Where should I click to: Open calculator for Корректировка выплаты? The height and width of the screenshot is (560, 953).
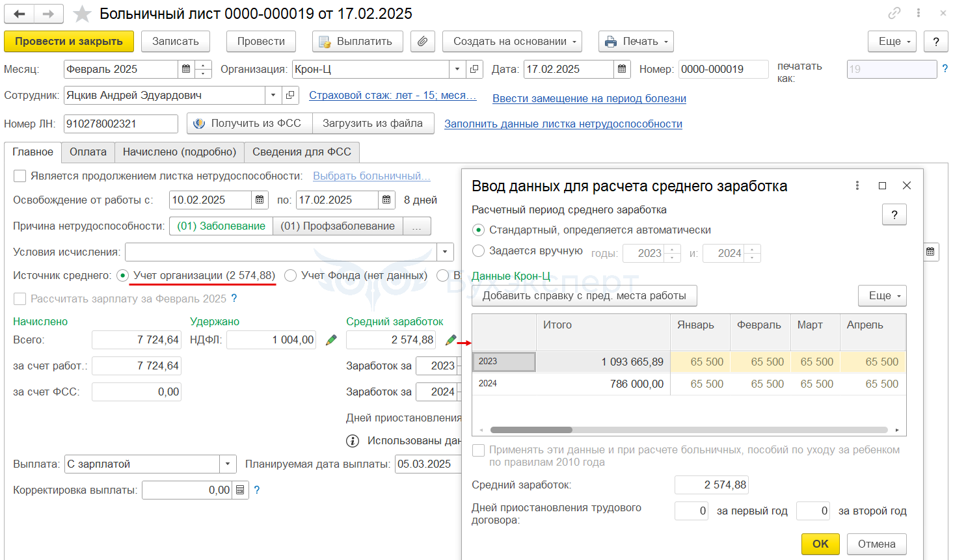pyautogui.click(x=240, y=490)
